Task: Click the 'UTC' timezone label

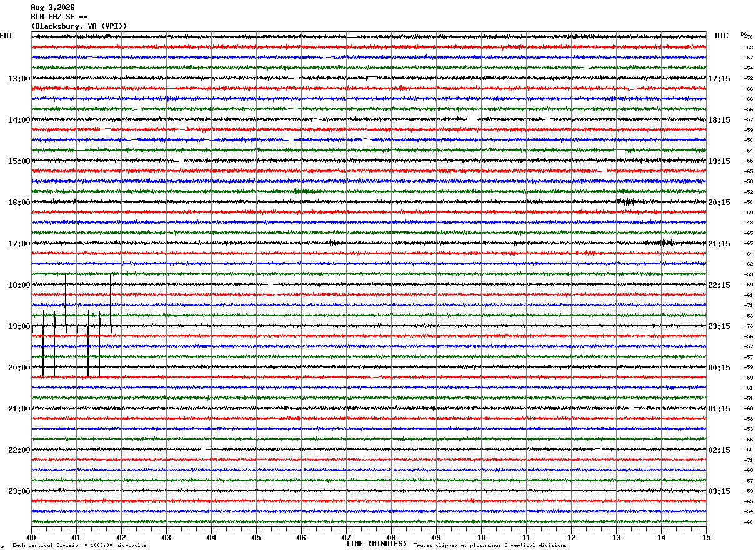Action: tap(722, 36)
